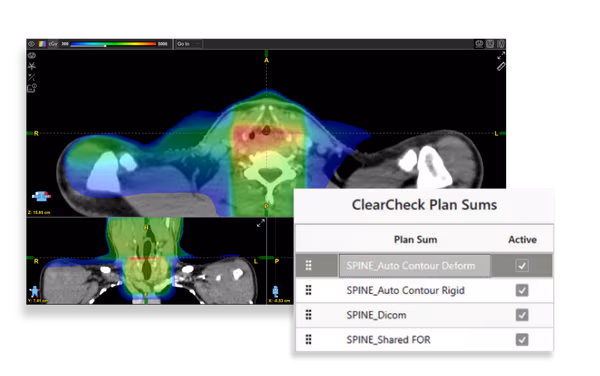
Task: Uncheck Active for SPINE_Auto Contour Deform
Action: pyautogui.click(x=522, y=265)
